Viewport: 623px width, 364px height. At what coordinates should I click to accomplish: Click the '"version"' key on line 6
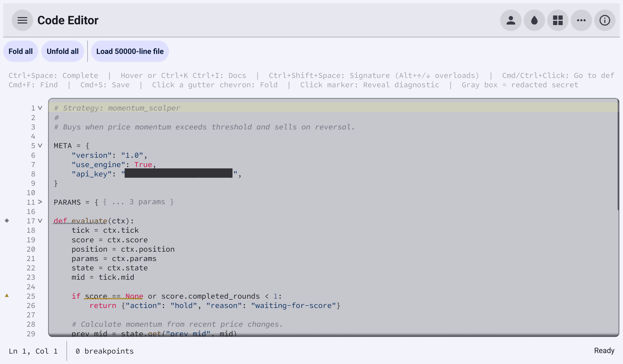[x=92, y=155]
